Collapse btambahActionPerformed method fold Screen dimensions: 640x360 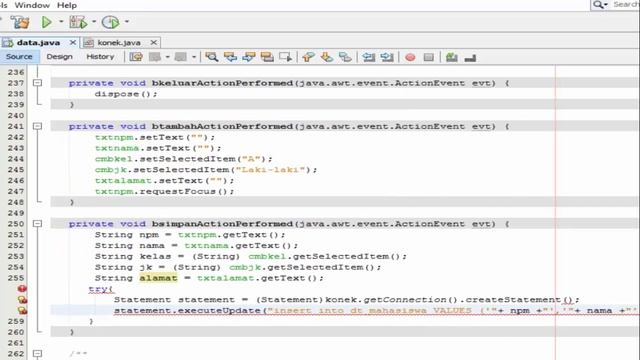coord(38,126)
